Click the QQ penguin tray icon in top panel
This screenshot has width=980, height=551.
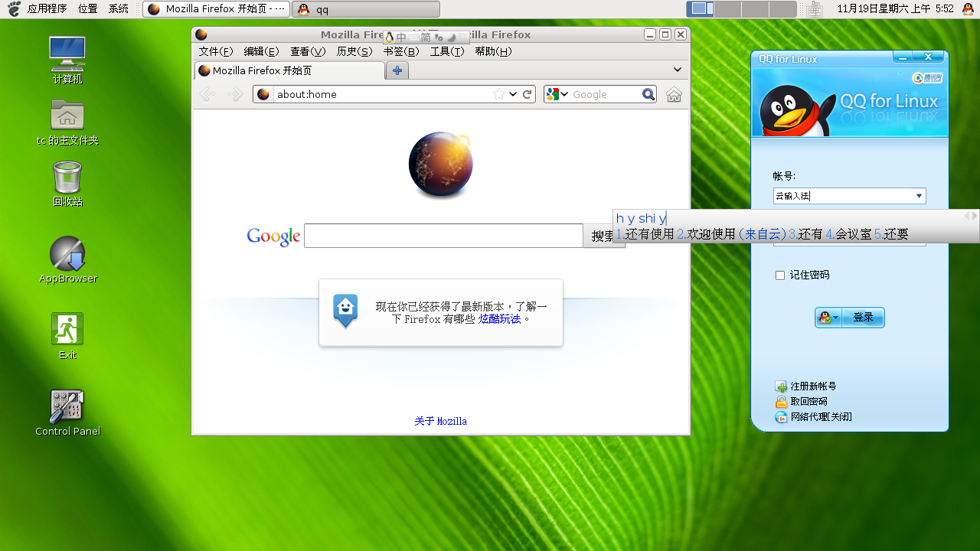click(x=968, y=9)
